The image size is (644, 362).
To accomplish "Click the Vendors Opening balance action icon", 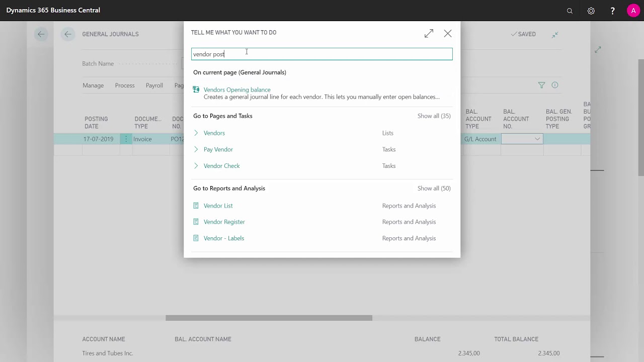I will coord(196,89).
